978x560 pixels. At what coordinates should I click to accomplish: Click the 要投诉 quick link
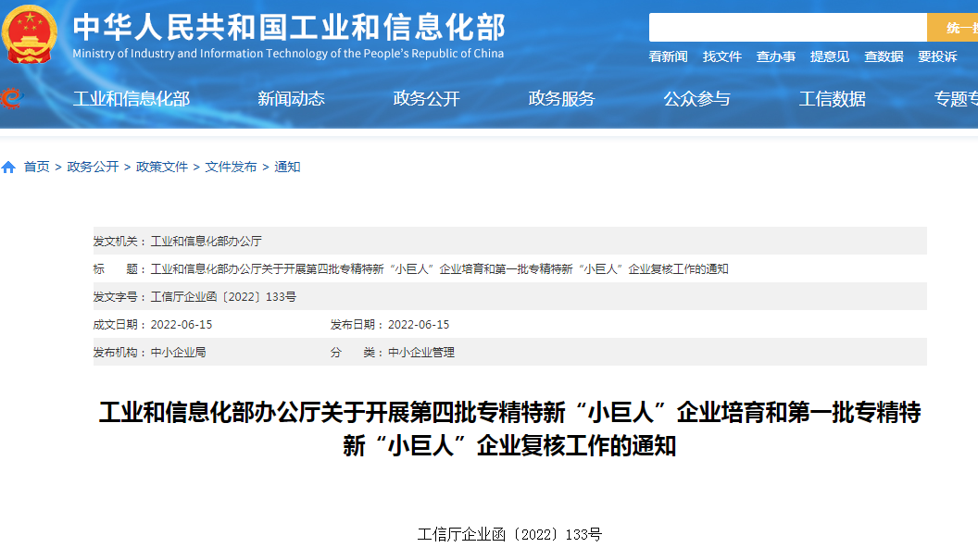[x=937, y=56]
